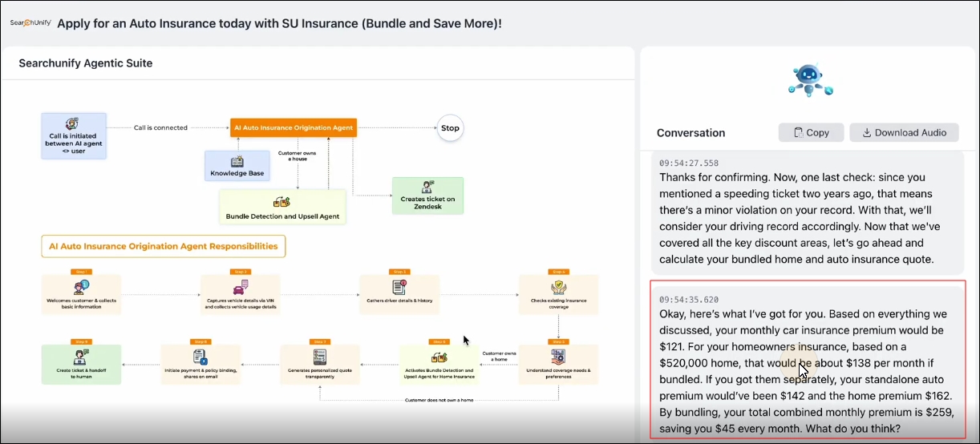Click the payment and policy binding icon
Screen dimensions: 980x444
point(200,357)
